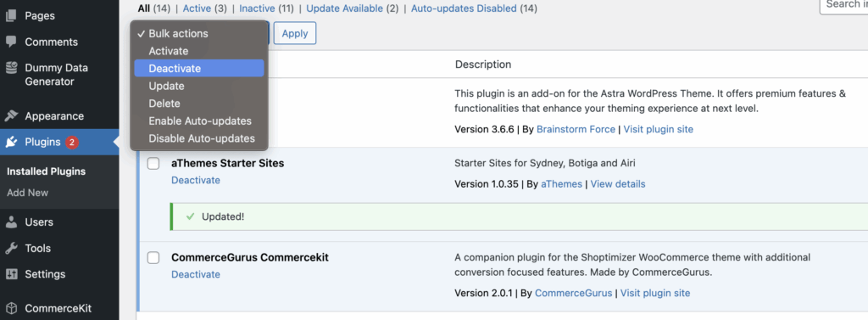Click the Comments speech bubble icon
The height and width of the screenshot is (320, 868).
pos(11,42)
